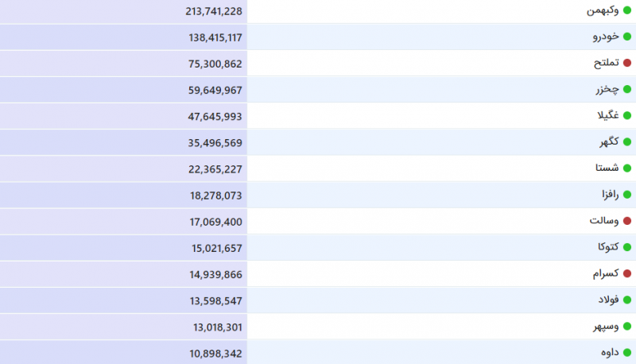This screenshot has width=636, height=364.
Task: Select the green dot beside چخزر
Action: (627, 90)
